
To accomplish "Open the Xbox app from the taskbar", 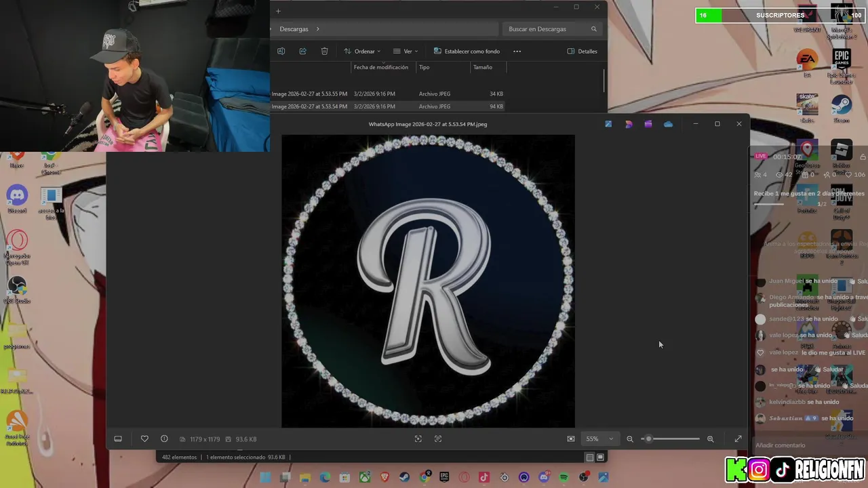I will 365,478.
